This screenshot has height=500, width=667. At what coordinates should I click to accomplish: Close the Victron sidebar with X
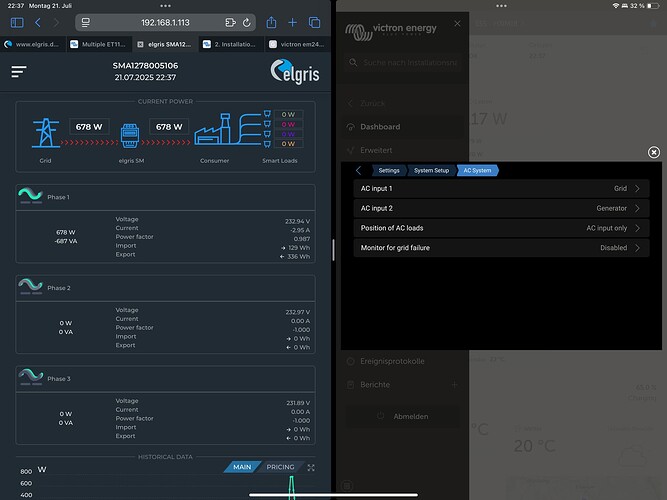coord(457,23)
